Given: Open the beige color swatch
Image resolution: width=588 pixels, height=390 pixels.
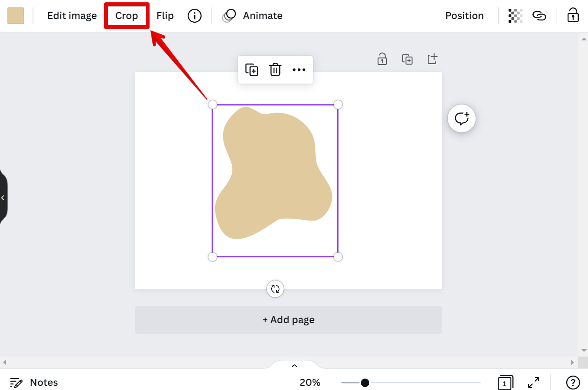Looking at the screenshot, I should [x=16, y=16].
